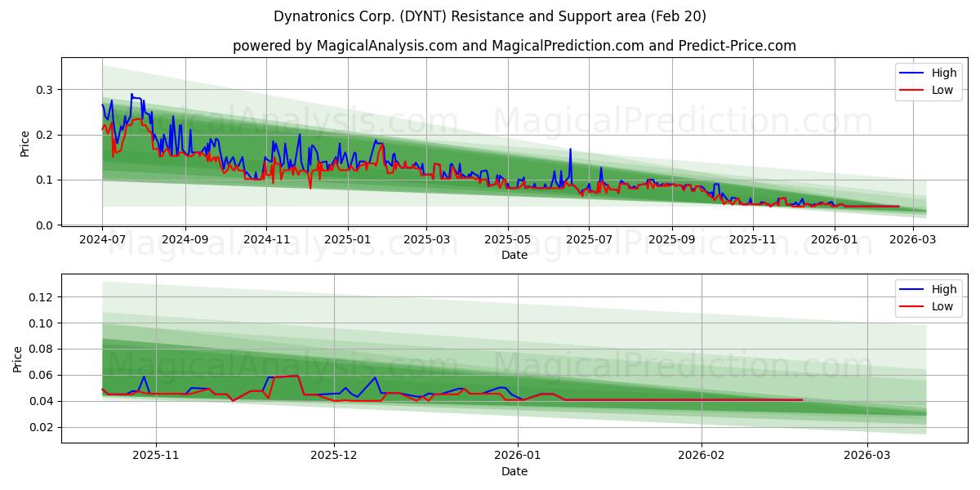Click the '2026-01' x-axis label on the bottom chart
The image size is (980, 490).
pos(519,457)
